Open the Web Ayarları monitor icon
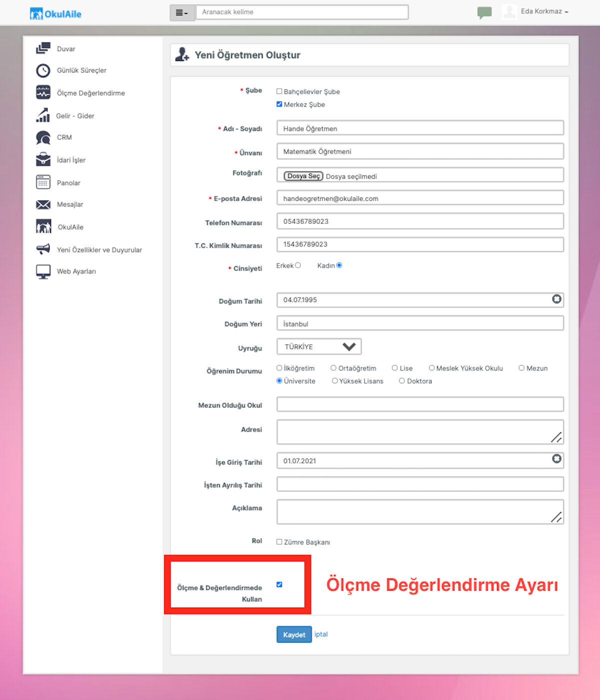600x700 pixels. pyautogui.click(x=43, y=271)
